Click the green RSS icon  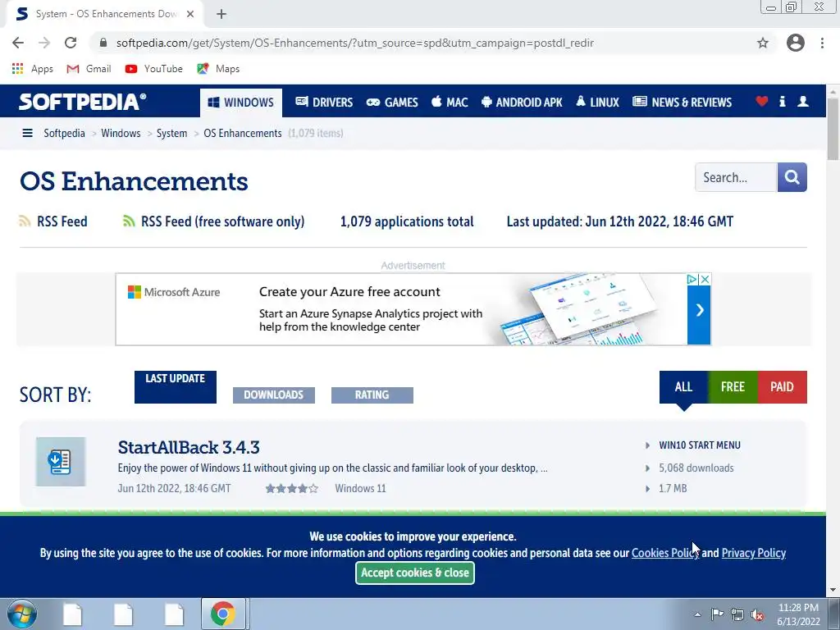[x=129, y=221]
